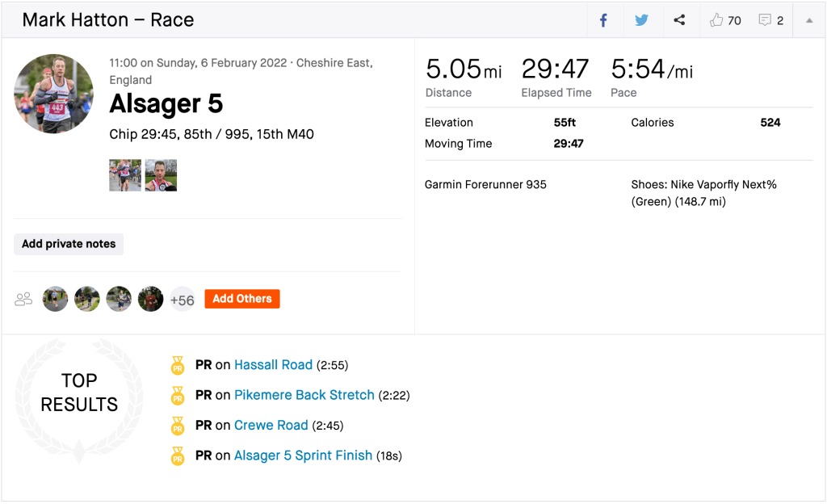Open the Crewe Road segment link
This screenshot has height=504, width=827.
click(x=271, y=426)
